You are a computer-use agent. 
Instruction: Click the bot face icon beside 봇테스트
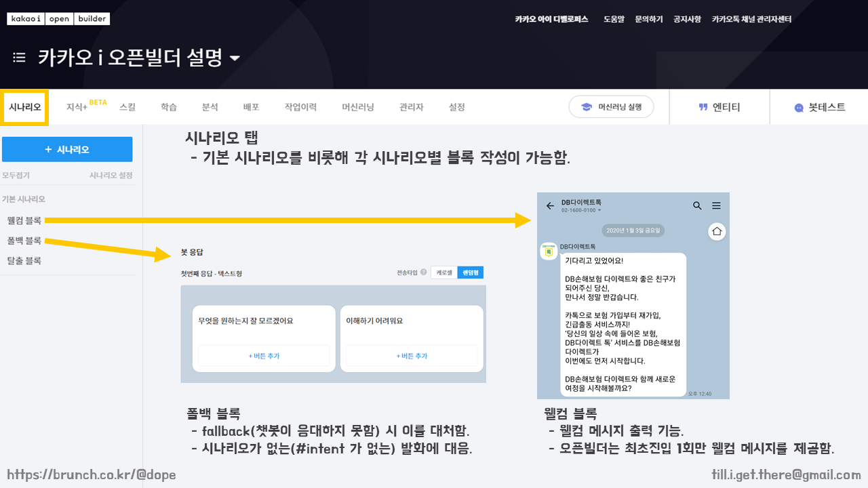tap(799, 108)
